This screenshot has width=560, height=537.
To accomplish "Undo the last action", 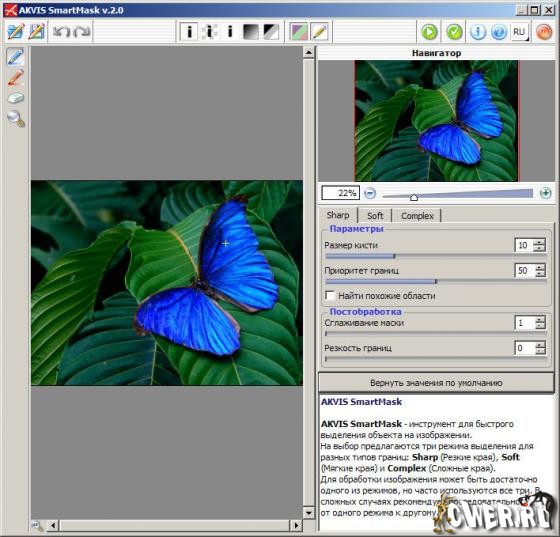I will [x=62, y=32].
